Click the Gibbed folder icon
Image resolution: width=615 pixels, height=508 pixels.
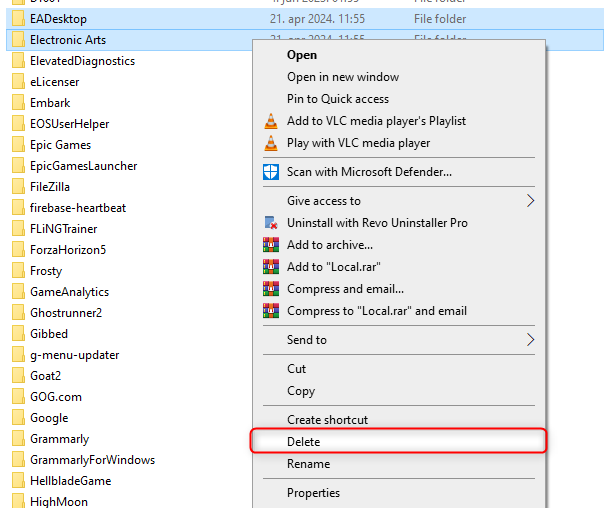pos(18,333)
